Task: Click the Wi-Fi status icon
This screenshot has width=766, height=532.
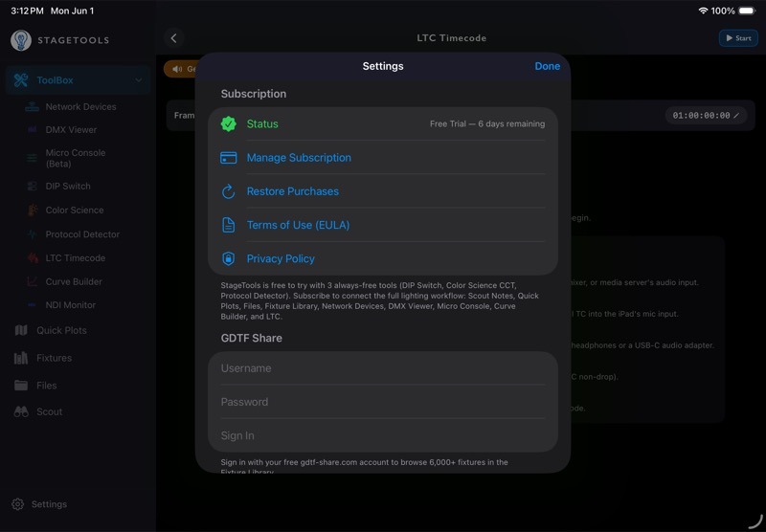Action: [703, 11]
